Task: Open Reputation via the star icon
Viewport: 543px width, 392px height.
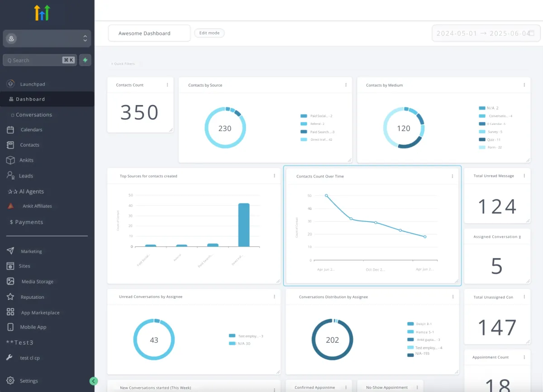Action: pyautogui.click(x=10, y=297)
